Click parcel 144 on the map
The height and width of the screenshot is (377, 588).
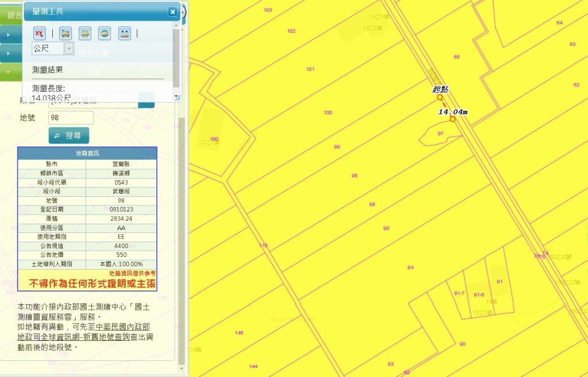(x=253, y=367)
